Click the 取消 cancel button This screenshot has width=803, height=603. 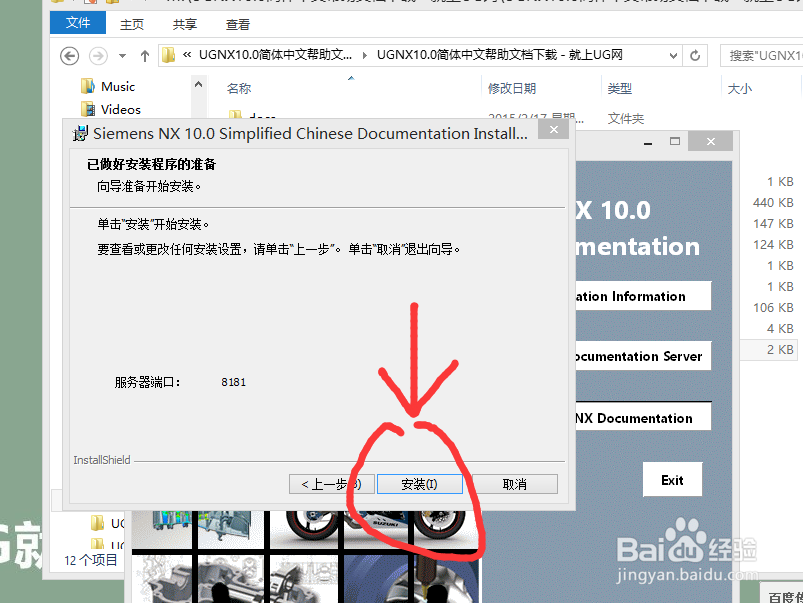514,484
